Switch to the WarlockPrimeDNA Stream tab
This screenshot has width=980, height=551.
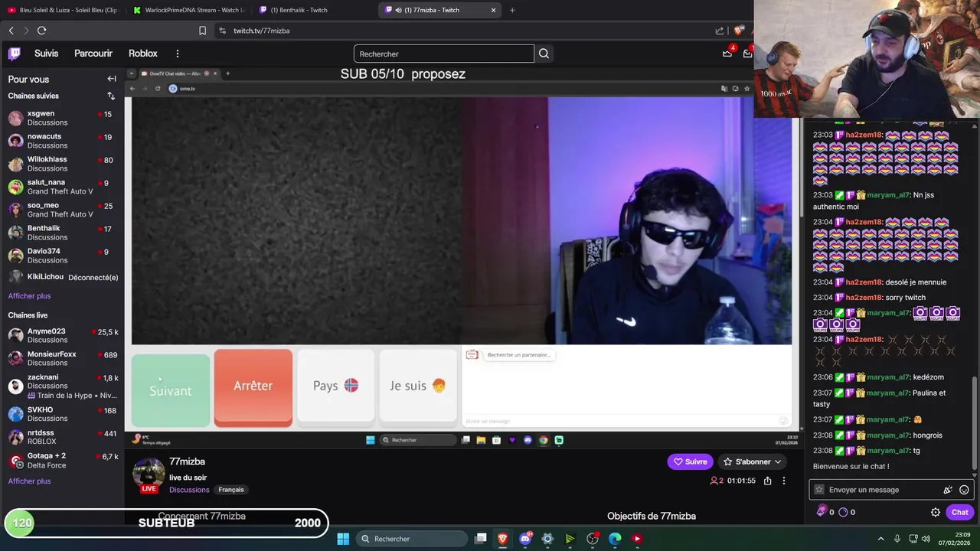click(188, 10)
